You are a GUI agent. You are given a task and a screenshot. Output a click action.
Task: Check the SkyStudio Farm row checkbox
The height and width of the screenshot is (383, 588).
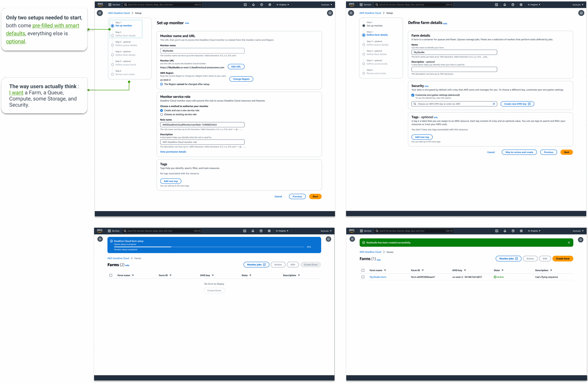coord(363,277)
